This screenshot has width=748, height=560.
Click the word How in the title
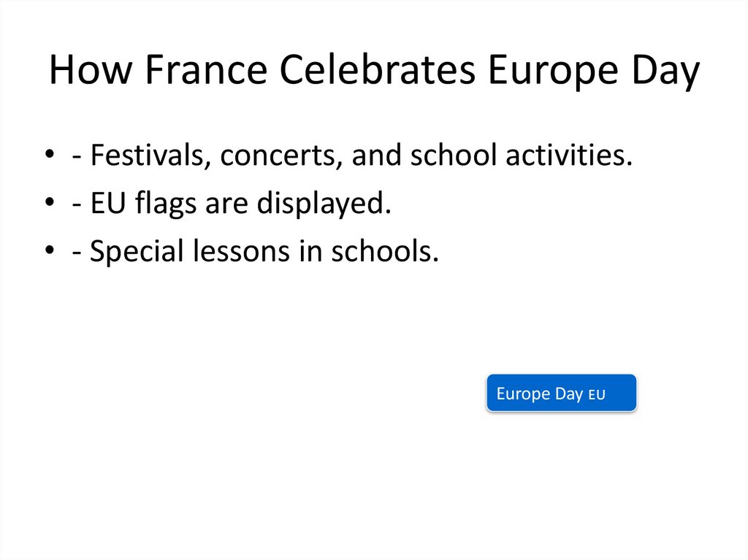tap(82, 71)
